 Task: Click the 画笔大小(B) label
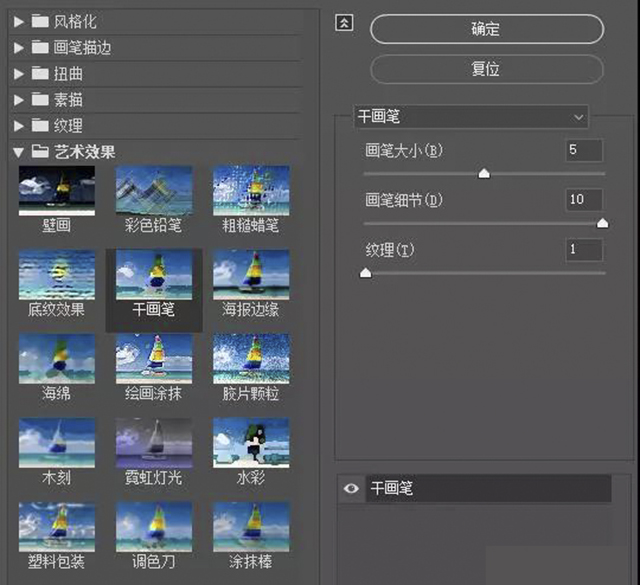point(404,151)
